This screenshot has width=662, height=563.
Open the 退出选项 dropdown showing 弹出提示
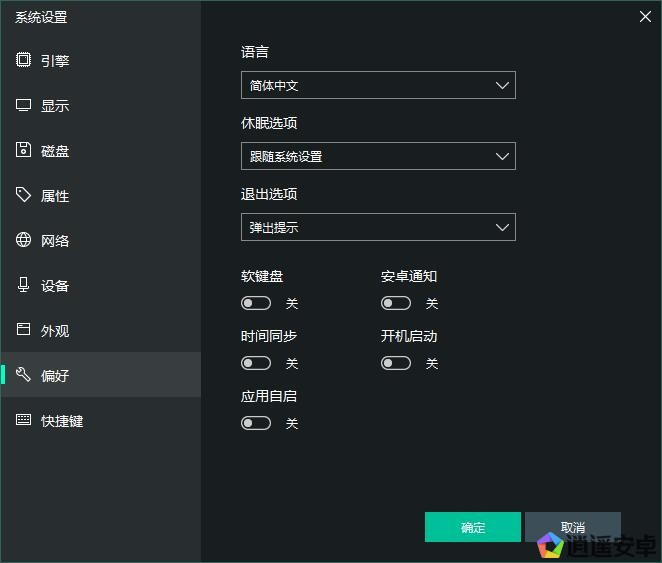click(x=378, y=227)
